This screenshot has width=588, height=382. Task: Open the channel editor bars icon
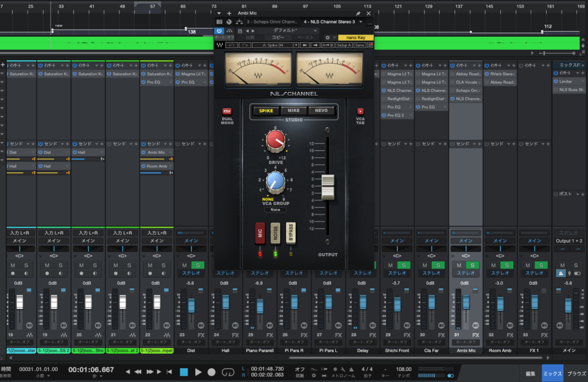pyautogui.click(x=219, y=22)
